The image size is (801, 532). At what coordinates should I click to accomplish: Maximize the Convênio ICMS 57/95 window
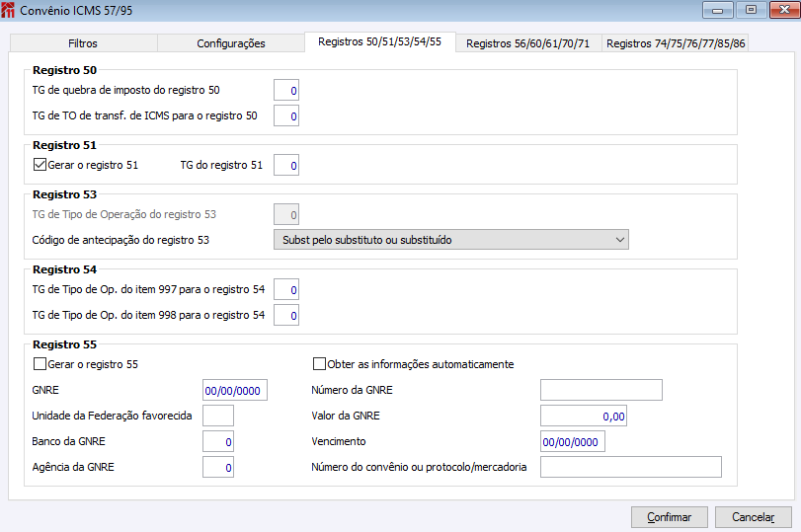[751, 10]
